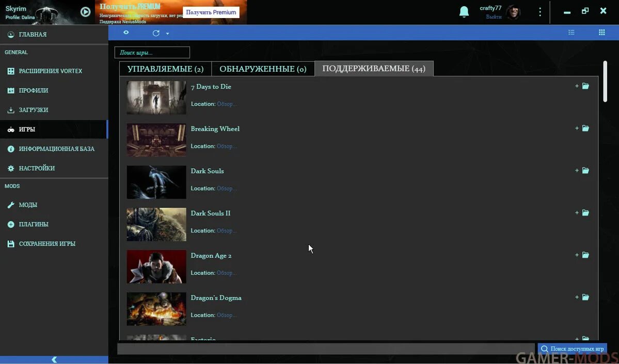619x364 pixels.
Task: Click the Dark Souls II thumbnail
Action: click(x=156, y=224)
